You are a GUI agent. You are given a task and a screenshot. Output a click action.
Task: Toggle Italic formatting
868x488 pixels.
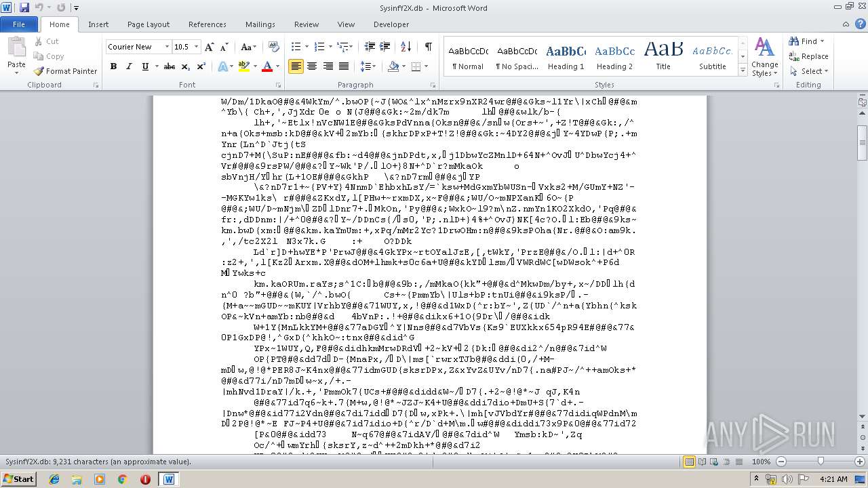[x=129, y=66]
